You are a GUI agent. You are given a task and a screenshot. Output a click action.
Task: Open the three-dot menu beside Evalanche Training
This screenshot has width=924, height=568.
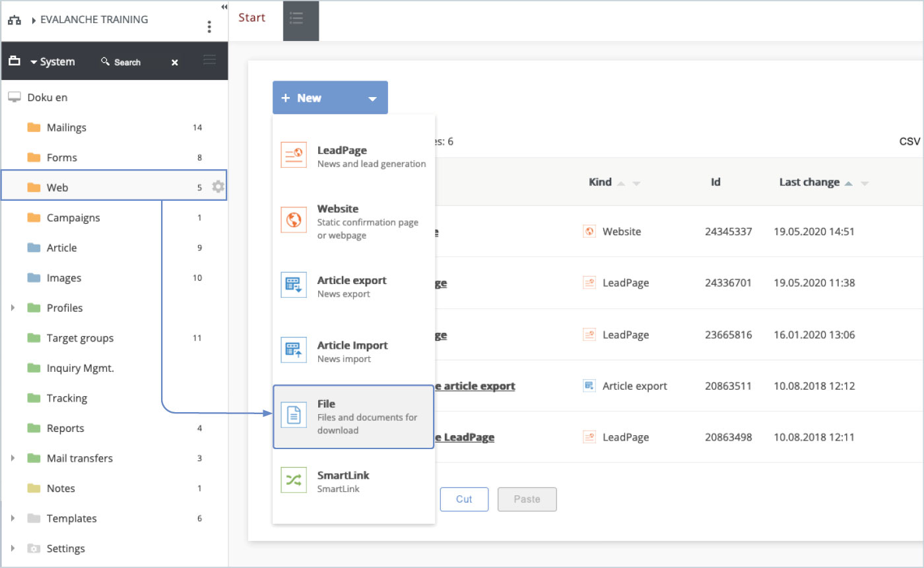(x=209, y=26)
